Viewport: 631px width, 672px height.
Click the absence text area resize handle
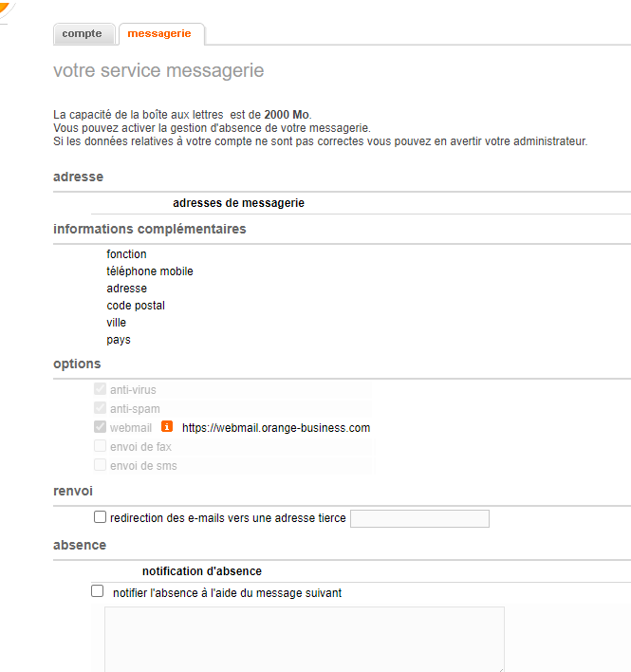click(x=499, y=667)
